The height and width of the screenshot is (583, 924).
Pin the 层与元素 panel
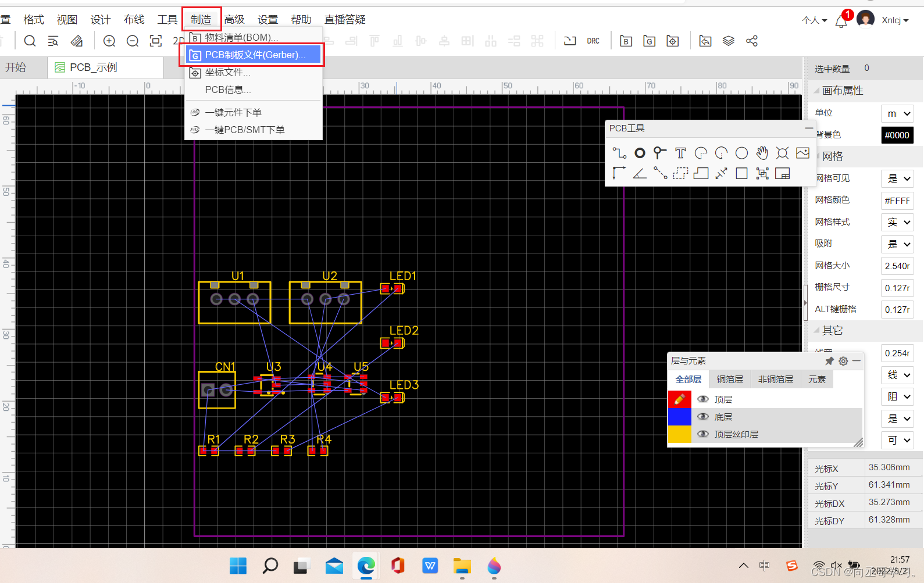[829, 361]
